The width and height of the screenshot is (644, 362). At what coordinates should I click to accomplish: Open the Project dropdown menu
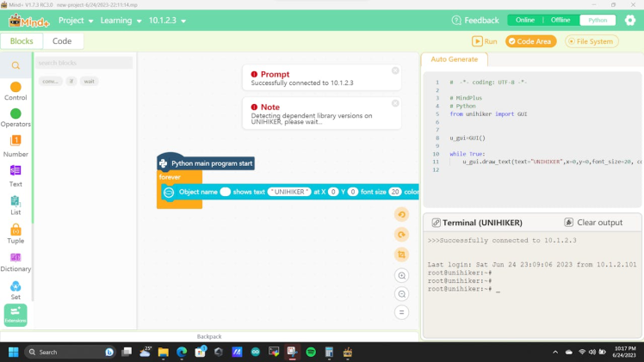pos(76,21)
